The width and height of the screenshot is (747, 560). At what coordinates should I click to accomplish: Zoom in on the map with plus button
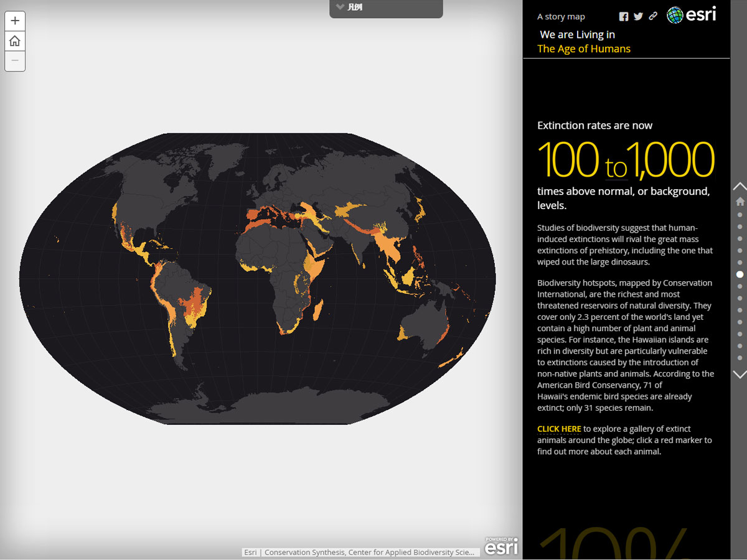pos(15,21)
